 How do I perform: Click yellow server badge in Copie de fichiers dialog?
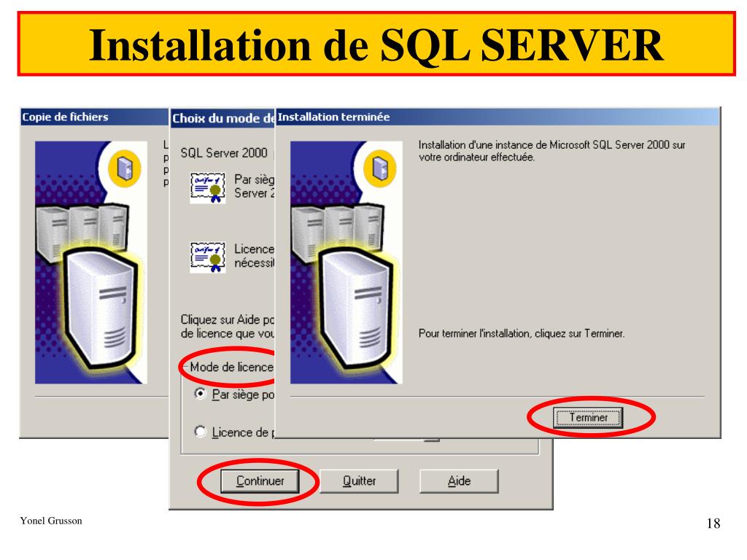coord(124,168)
